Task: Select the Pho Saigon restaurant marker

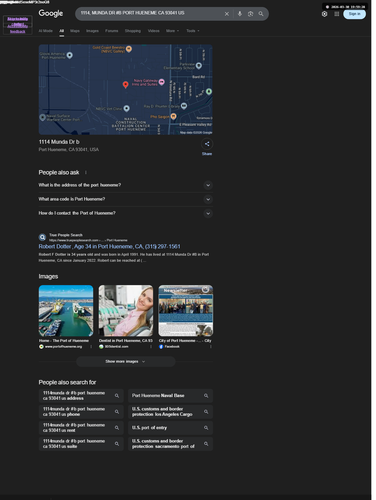Action: (x=174, y=116)
